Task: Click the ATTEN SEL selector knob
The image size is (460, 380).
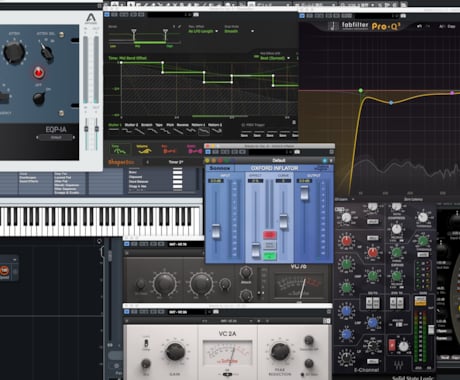Action: 46,52
